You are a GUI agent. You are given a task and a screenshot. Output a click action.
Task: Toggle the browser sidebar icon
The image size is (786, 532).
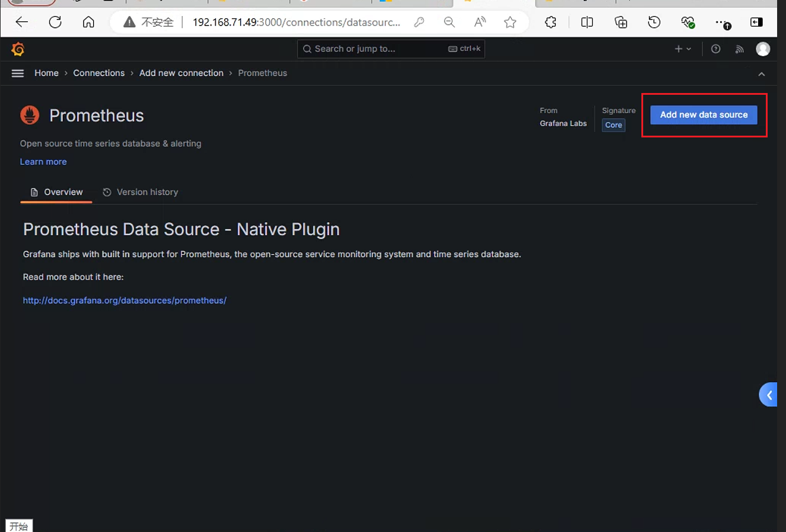(x=756, y=22)
